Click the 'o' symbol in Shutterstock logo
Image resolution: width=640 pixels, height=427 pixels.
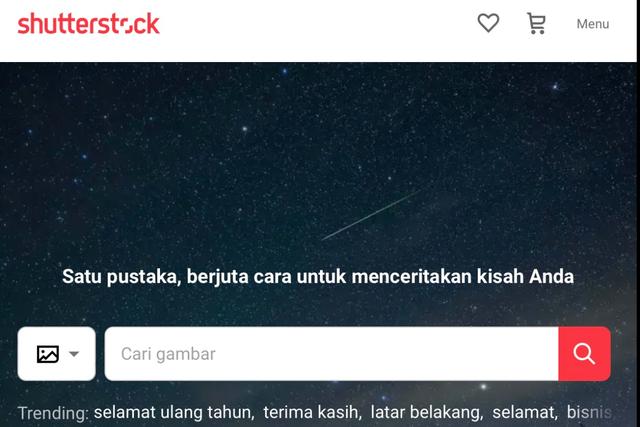coord(127,25)
